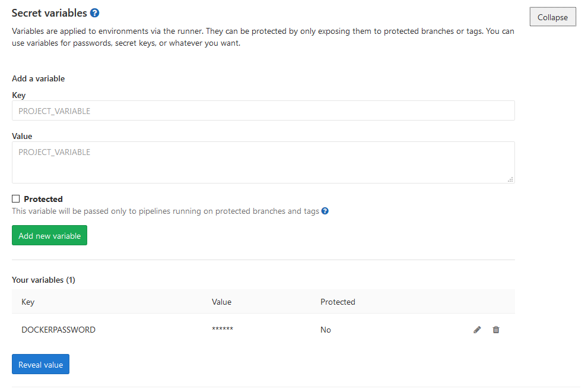Click the Value column header

[221, 302]
